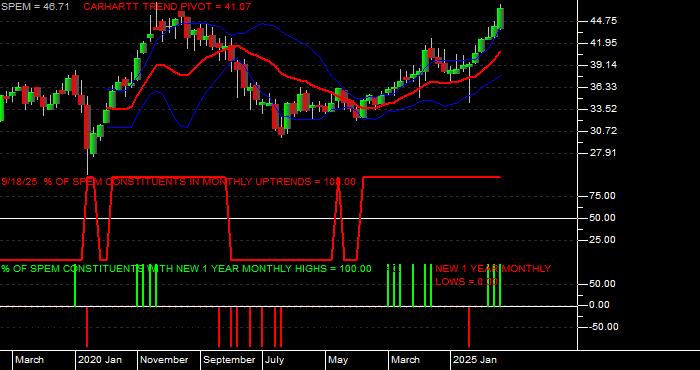Click 50.00 beside the white midline
Image resolution: width=700 pixels, height=370 pixels.
click(x=603, y=218)
